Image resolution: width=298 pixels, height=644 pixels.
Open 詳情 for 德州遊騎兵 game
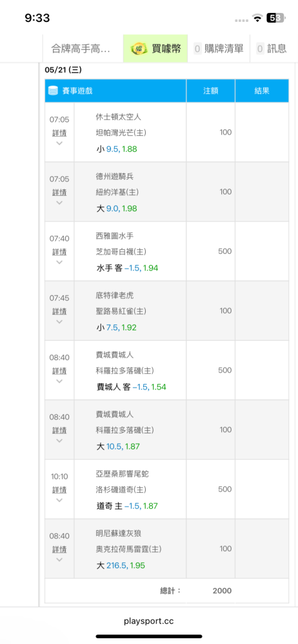59,193
